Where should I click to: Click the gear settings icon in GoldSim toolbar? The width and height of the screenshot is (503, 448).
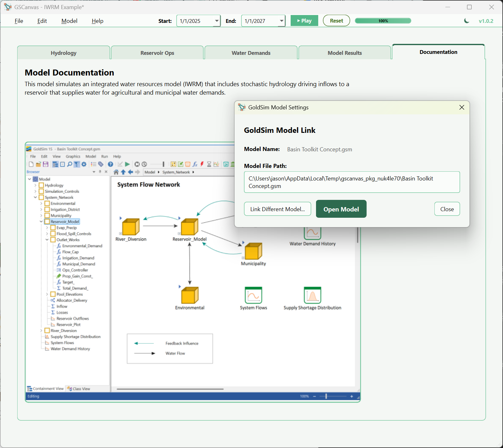[x=84, y=164]
